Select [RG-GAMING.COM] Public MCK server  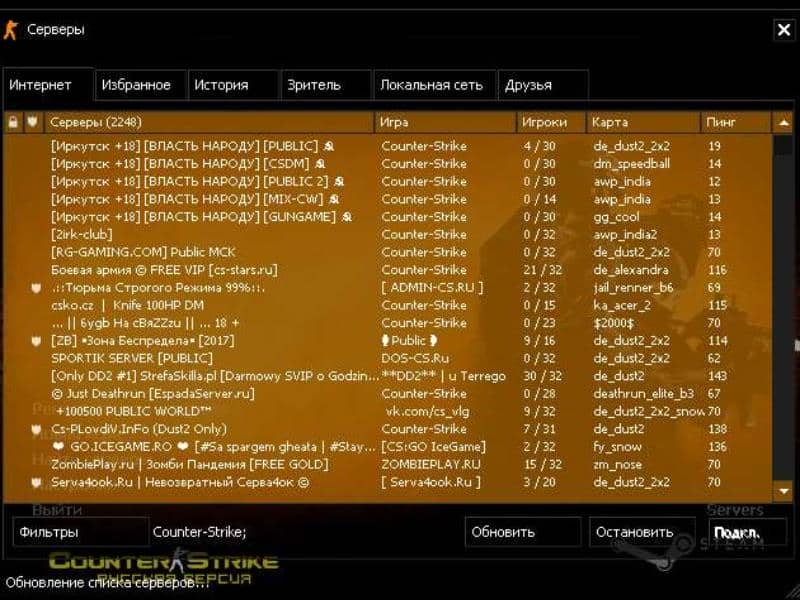[388, 252]
